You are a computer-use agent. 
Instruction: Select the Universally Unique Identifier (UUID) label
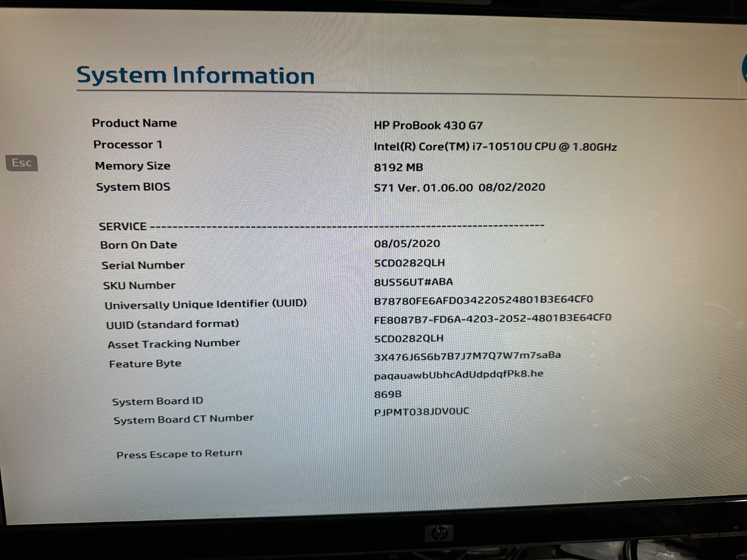click(x=206, y=304)
